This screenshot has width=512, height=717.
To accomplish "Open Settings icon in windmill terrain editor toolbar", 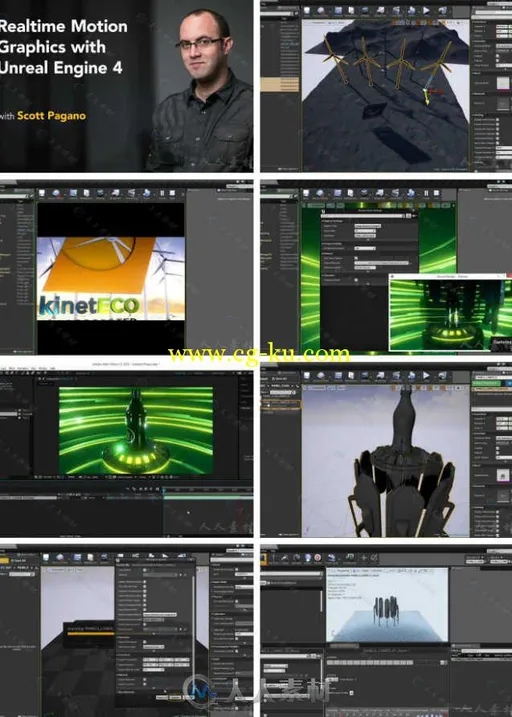I will coord(365,10).
